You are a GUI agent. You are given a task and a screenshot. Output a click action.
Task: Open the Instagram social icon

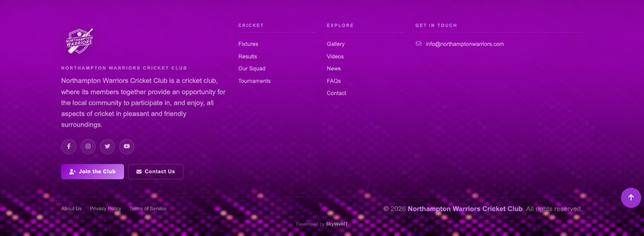point(88,147)
